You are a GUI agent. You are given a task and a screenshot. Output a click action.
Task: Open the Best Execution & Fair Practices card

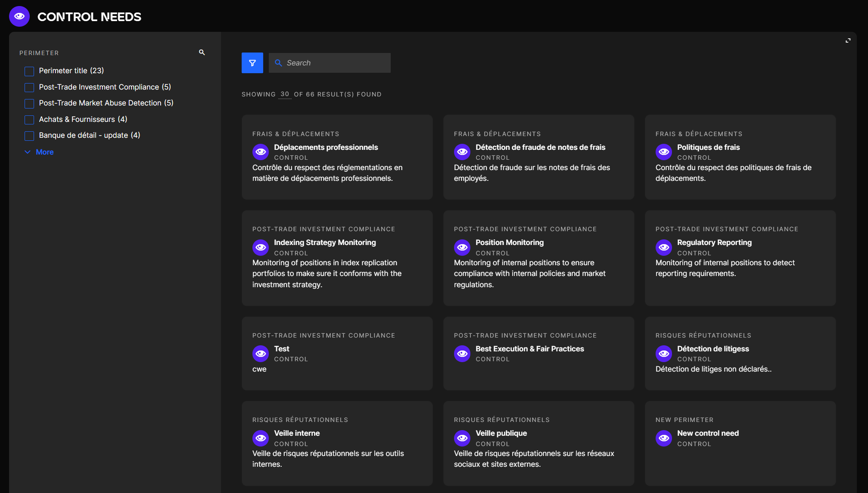pyautogui.click(x=529, y=349)
